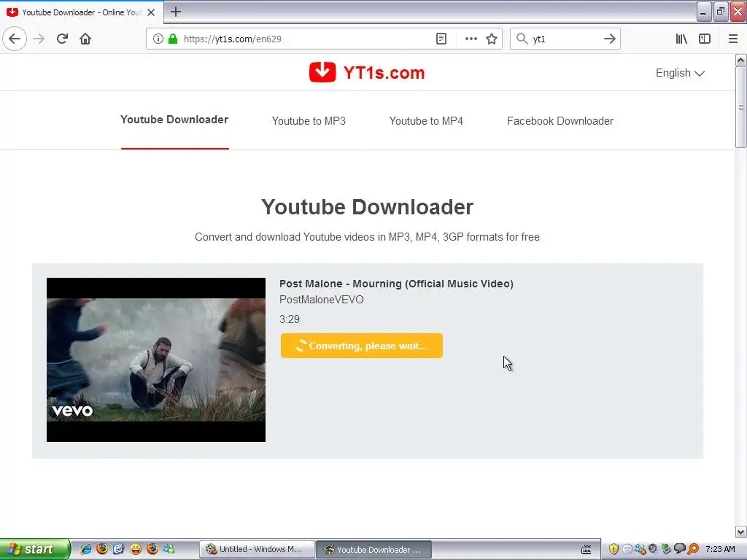Switch to Untitled Windows taskbar window
Image resolution: width=747 pixels, height=560 pixels.
point(256,549)
